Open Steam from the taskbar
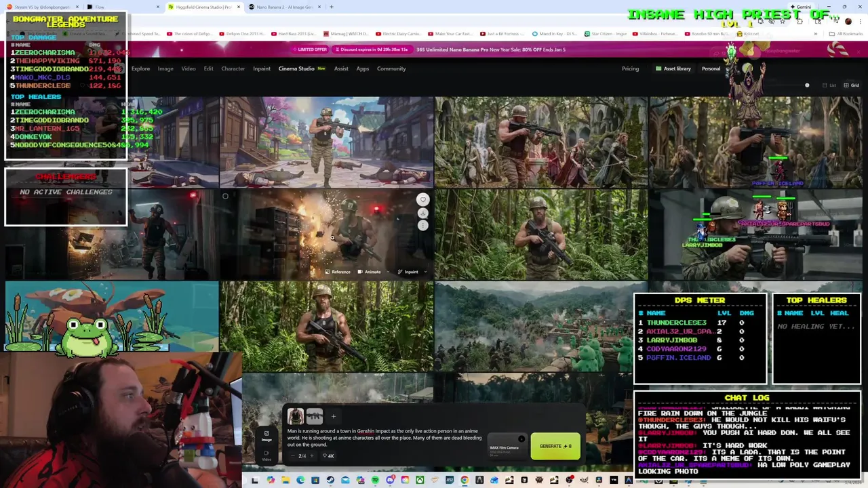Viewport: 868px width, 488px height. point(330,481)
